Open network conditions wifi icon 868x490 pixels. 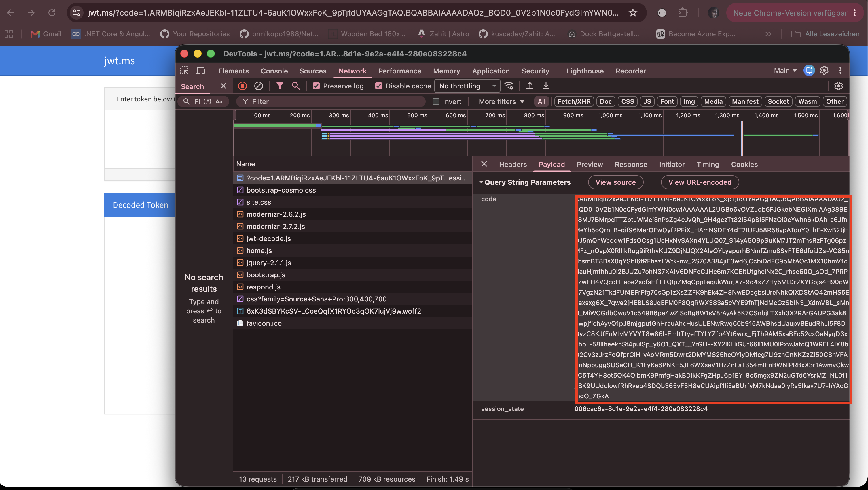pyautogui.click(x=509, y=86)
